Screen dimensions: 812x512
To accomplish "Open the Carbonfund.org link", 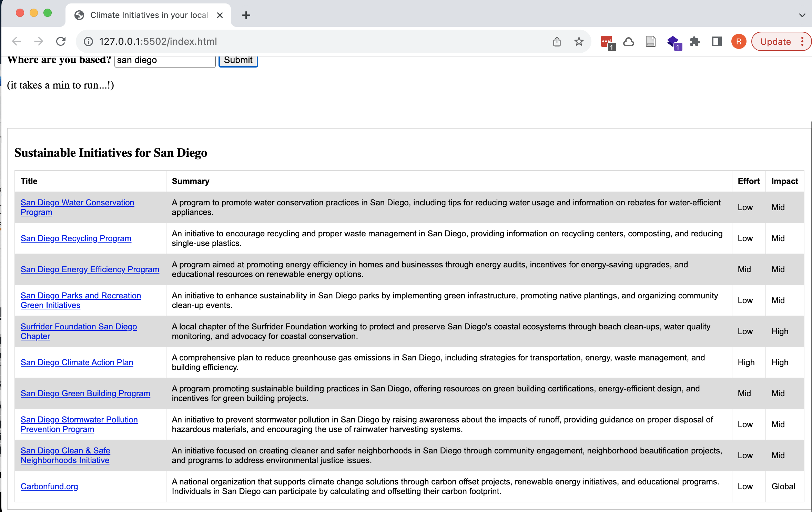I will pos(49,487).
